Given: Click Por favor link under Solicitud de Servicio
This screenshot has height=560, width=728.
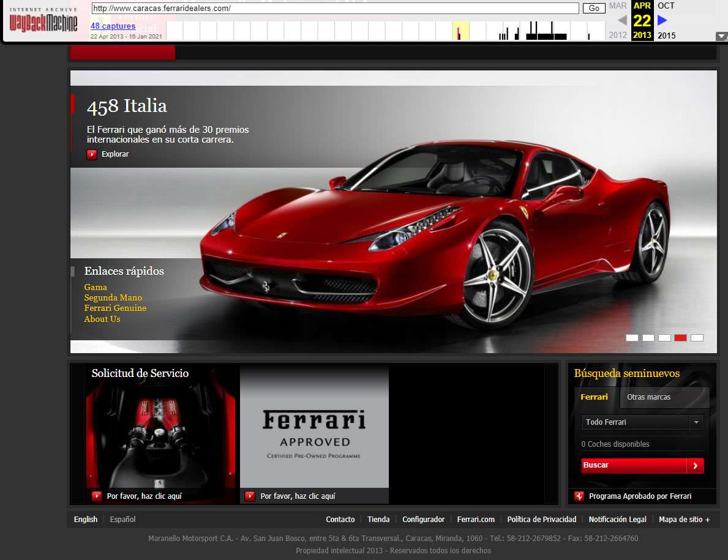Looking at the screenshot, I should click(144, 496).
